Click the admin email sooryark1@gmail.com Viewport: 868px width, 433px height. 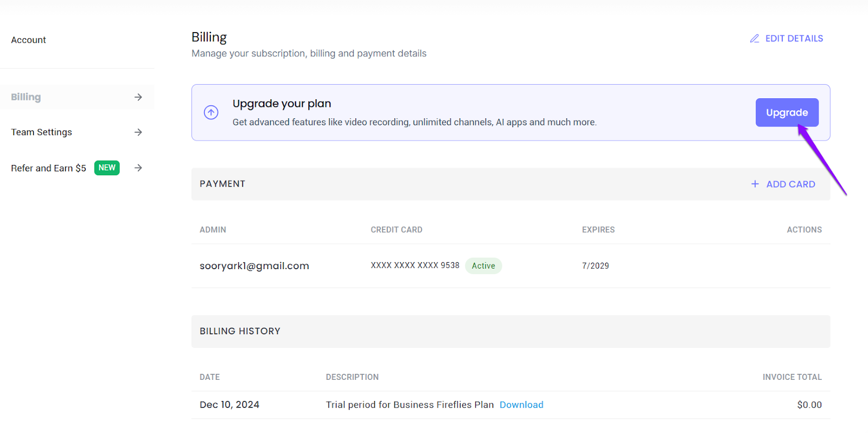(254, 266)
